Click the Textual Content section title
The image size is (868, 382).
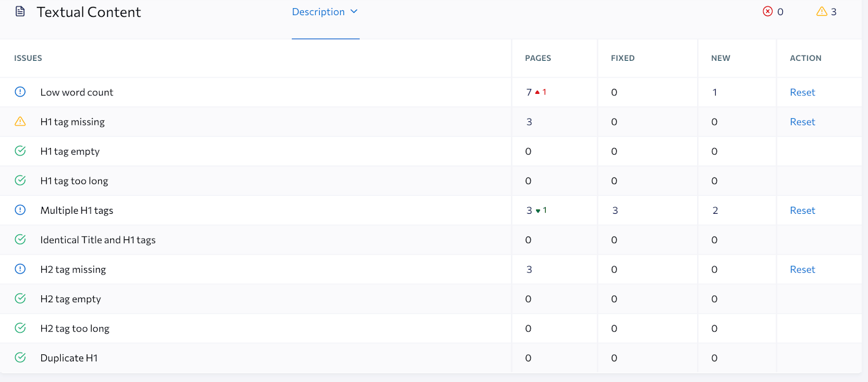pyautogui.click(x=88, y=12)
